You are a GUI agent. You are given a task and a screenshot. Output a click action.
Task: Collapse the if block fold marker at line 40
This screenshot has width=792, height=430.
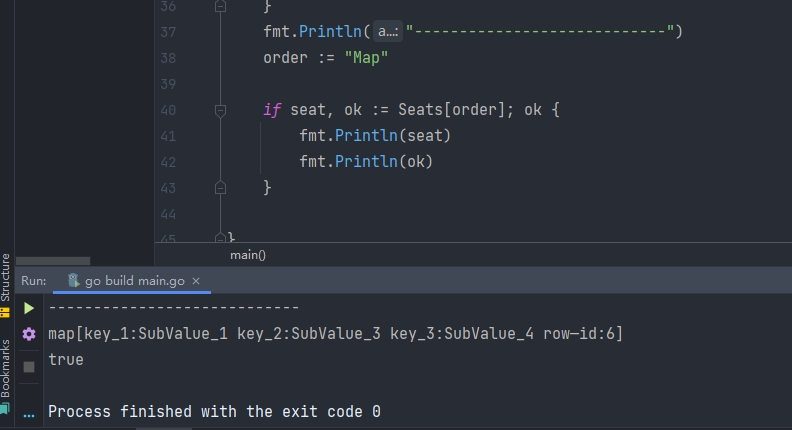click(221, 110)
